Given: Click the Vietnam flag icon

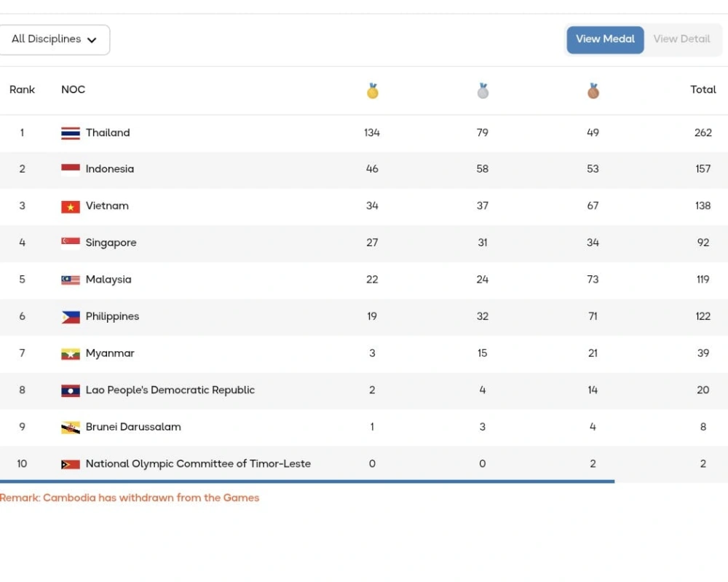Looking at the screenshot, I should 69,206.
